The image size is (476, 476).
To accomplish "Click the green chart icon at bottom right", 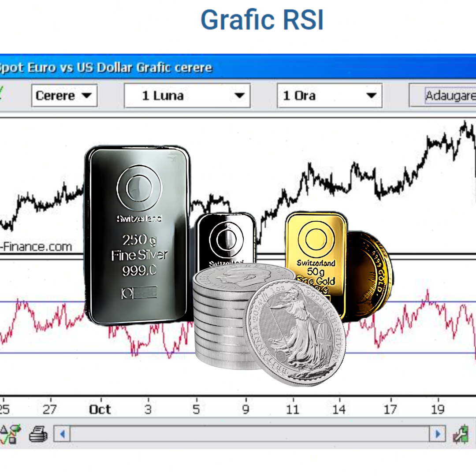I will 461,434.
